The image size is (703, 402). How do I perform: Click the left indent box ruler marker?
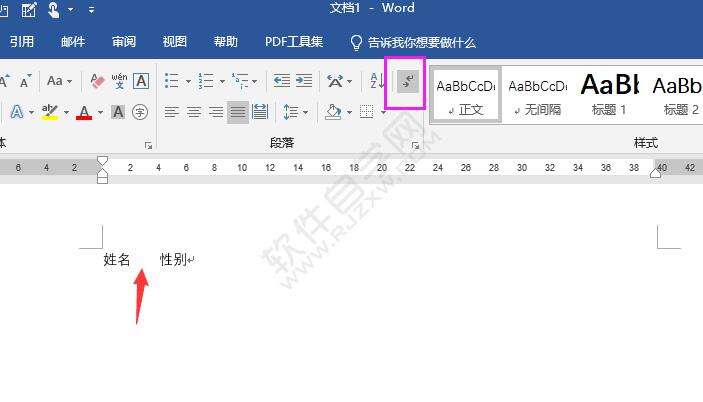click(x=103, y=180)
